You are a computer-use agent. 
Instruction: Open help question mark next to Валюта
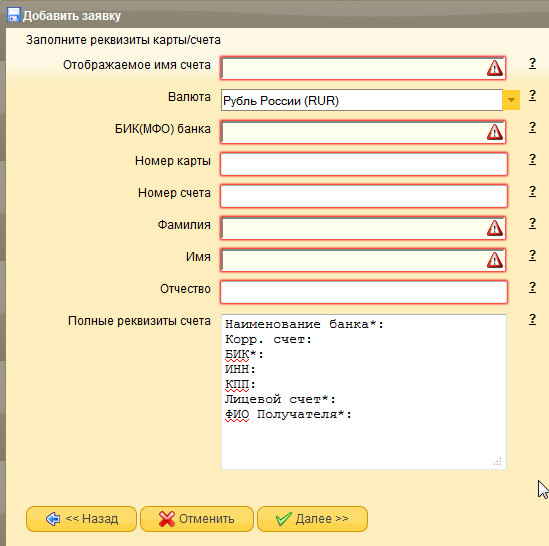tap(532, 95)
